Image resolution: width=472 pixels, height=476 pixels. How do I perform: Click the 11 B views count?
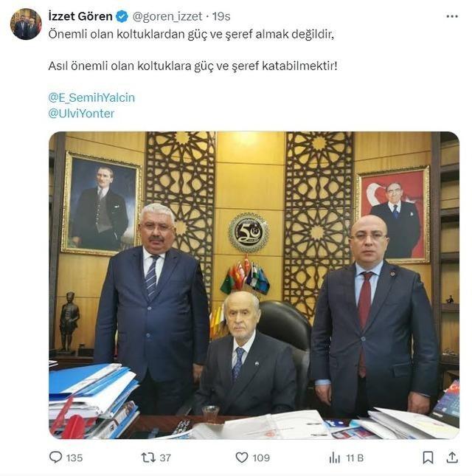(355, 458)
